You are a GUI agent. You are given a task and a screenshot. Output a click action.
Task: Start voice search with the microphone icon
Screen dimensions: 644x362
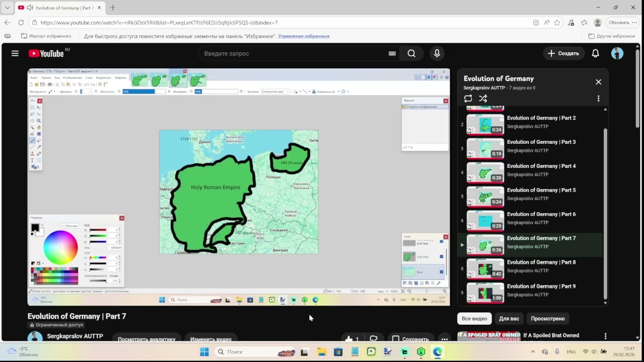(x=437, y=53)
